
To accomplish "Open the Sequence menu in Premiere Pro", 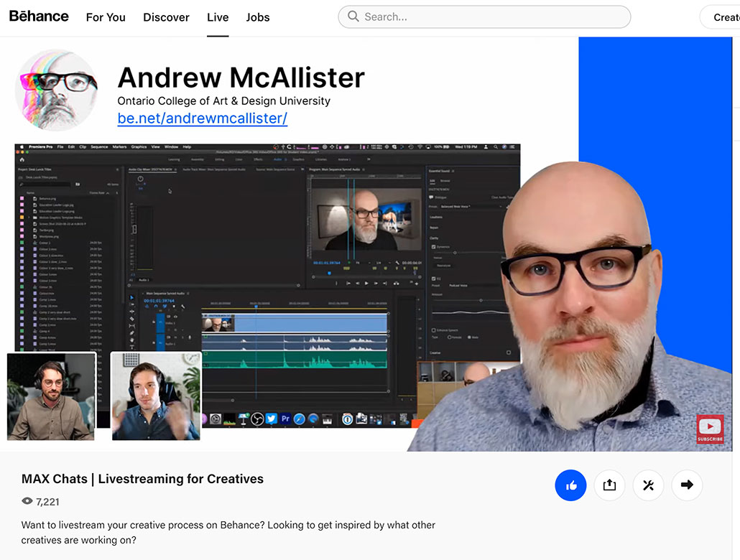I will tap(99, 147).
